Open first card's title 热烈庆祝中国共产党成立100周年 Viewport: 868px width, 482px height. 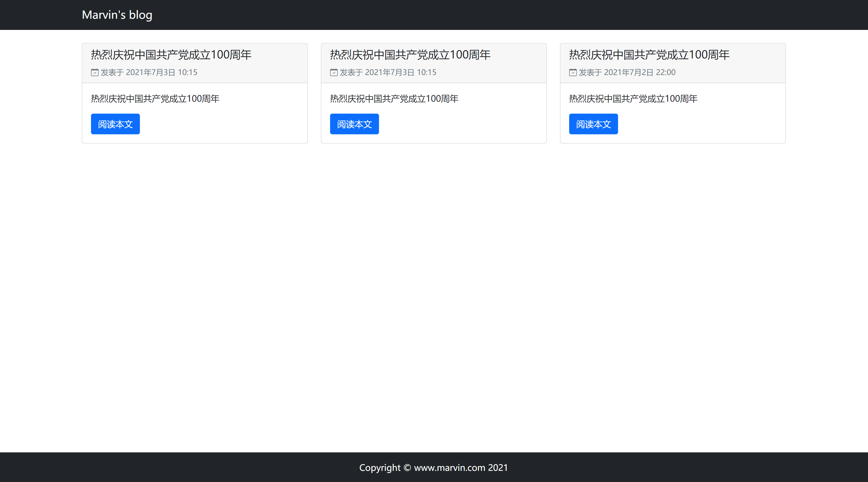click(x=171, y=55)
